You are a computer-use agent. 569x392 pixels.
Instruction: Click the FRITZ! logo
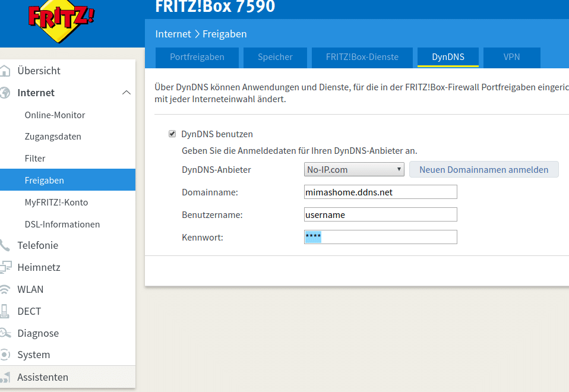(x=61, y=20)
